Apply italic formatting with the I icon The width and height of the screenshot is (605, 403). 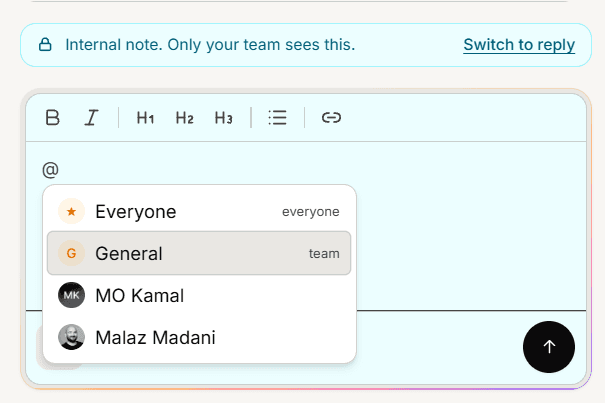[x=91, y=117]
